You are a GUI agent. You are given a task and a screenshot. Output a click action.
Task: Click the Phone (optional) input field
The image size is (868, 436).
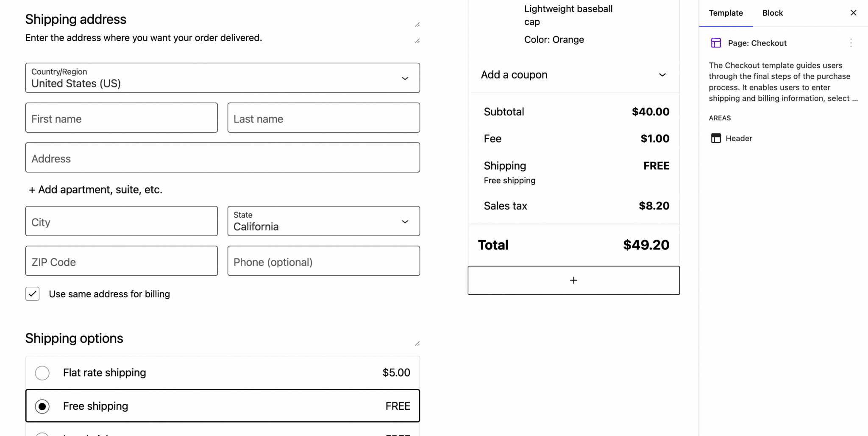click(323, 261)
